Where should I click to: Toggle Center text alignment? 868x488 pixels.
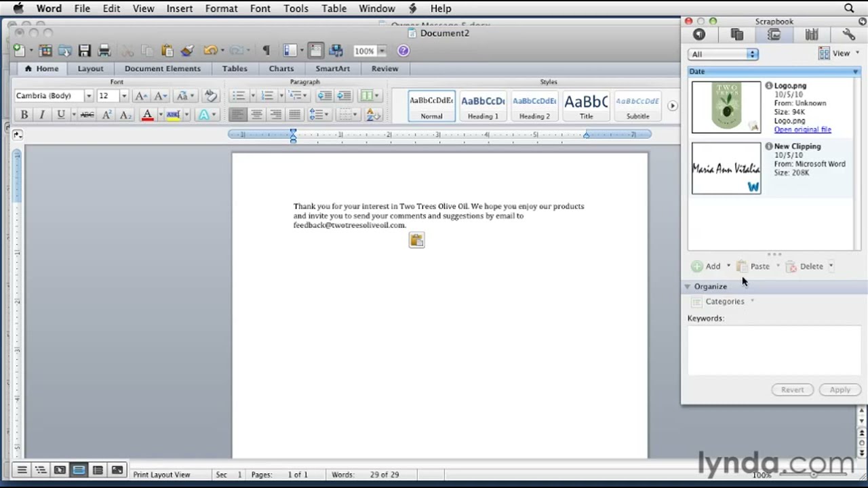point(256,115)
